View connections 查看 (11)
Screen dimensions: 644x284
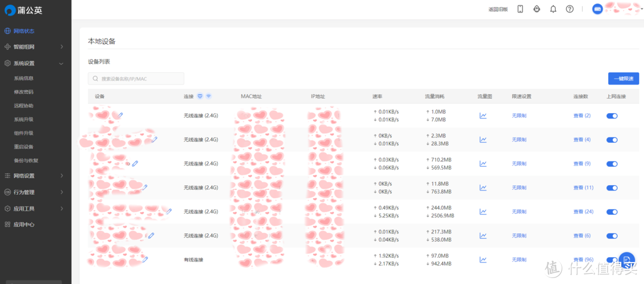coord(583,188)
